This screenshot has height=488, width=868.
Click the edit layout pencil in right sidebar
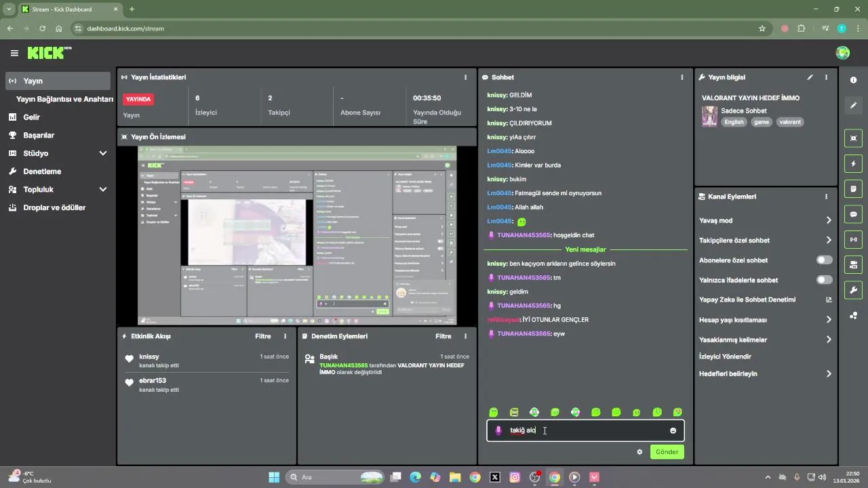pos(853,105)
